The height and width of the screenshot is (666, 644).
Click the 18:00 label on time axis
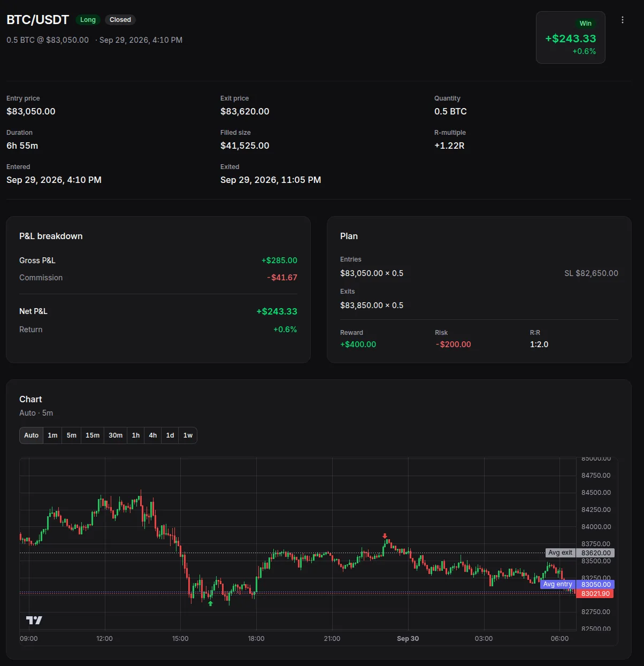[256, 639]
